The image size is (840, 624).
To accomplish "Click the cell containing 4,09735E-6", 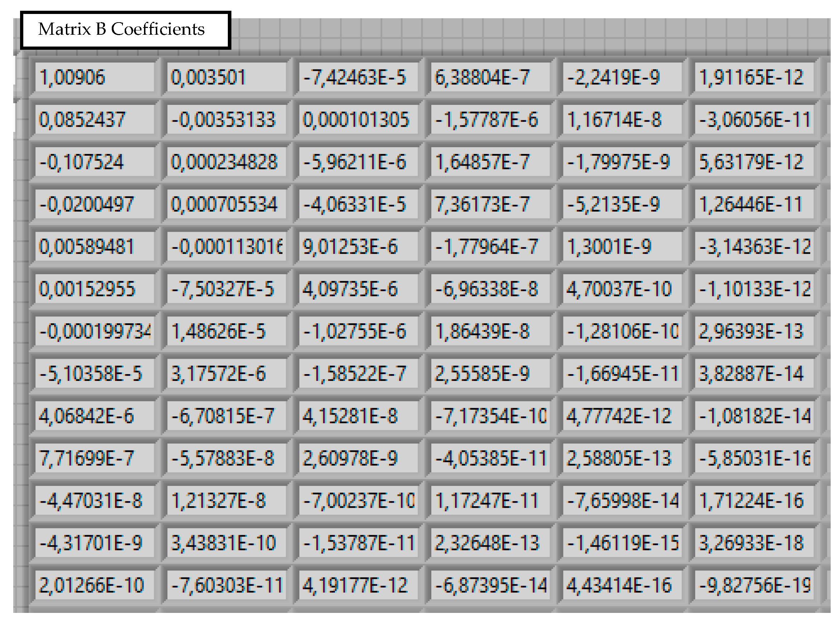I will (x=358, y=289).
